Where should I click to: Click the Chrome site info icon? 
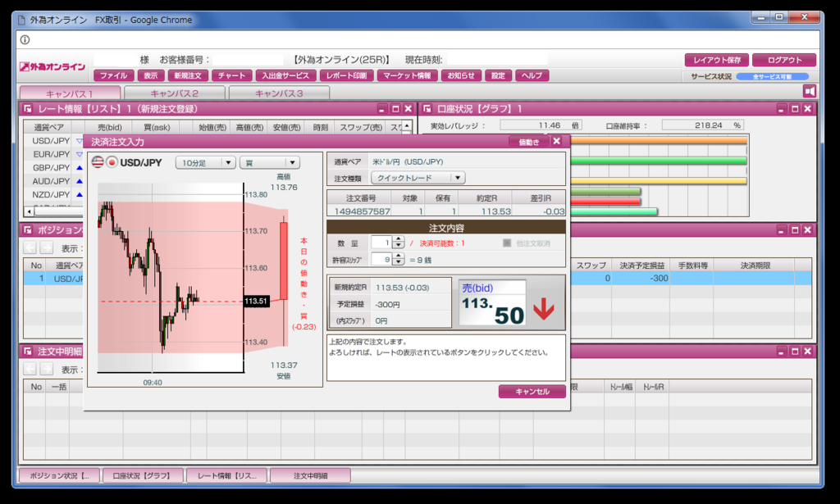(25, 39)
